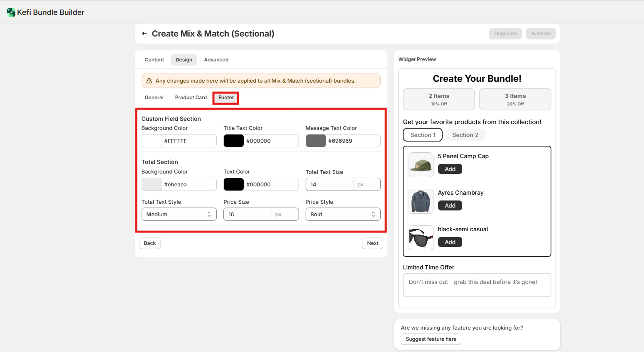
Task: Open the Advanced tab
Action: click(x=216, y=60)
